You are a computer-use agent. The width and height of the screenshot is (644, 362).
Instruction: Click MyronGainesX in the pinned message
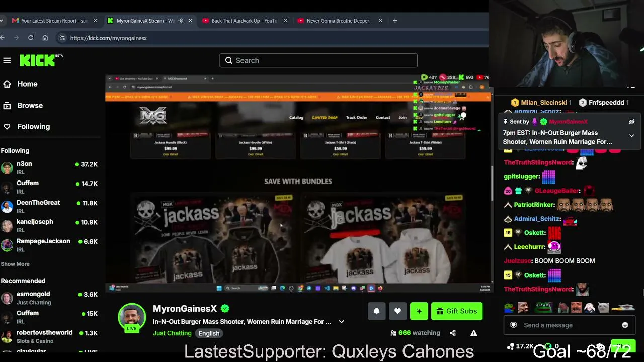[568, 122]
